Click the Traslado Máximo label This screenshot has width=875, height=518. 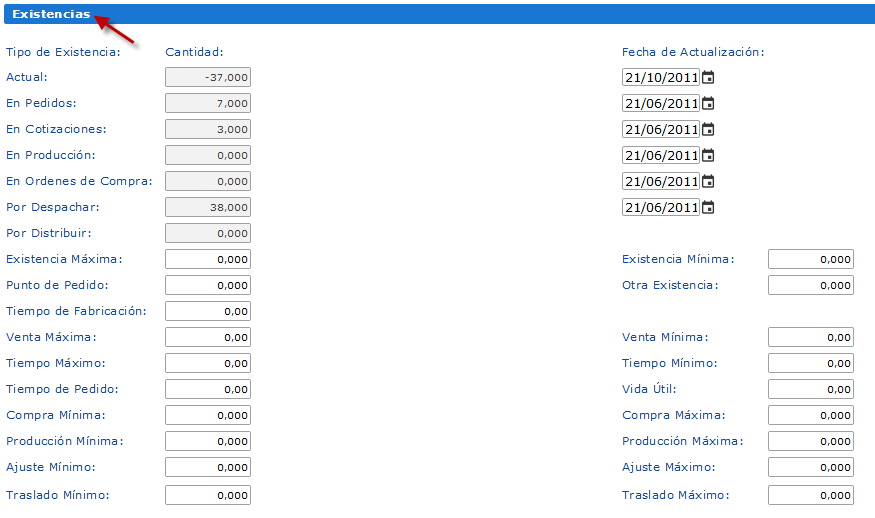[676, 495]
